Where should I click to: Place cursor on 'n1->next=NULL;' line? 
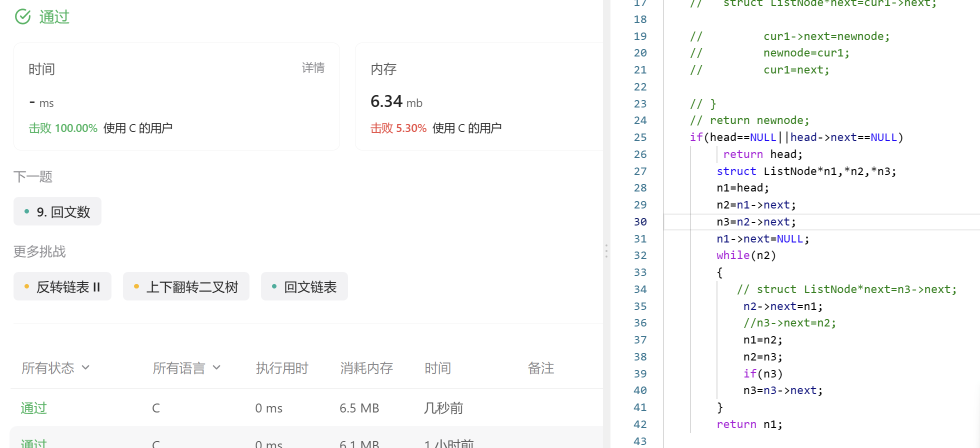pos(762,238)
